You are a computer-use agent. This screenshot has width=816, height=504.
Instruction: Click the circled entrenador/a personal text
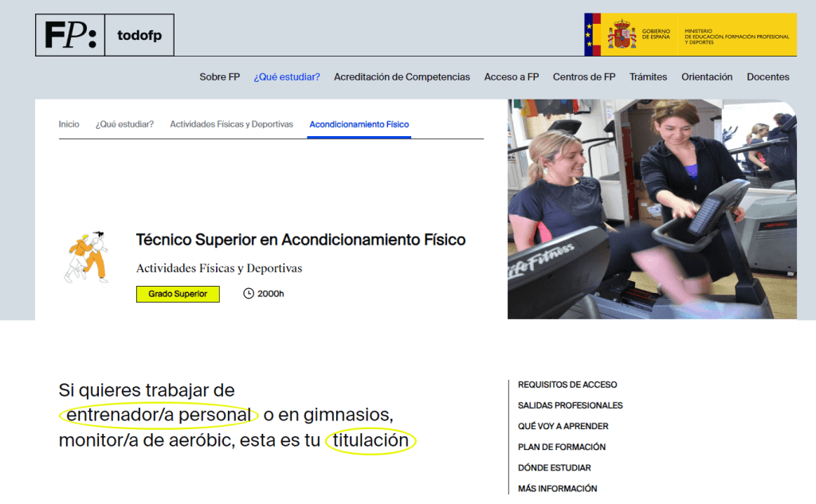point(159,415)
